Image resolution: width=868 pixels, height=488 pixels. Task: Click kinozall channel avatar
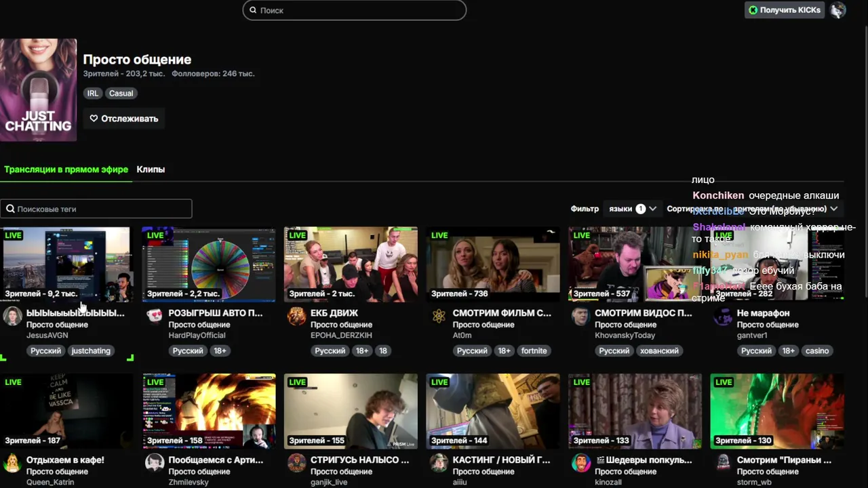(x=580, y=464)
